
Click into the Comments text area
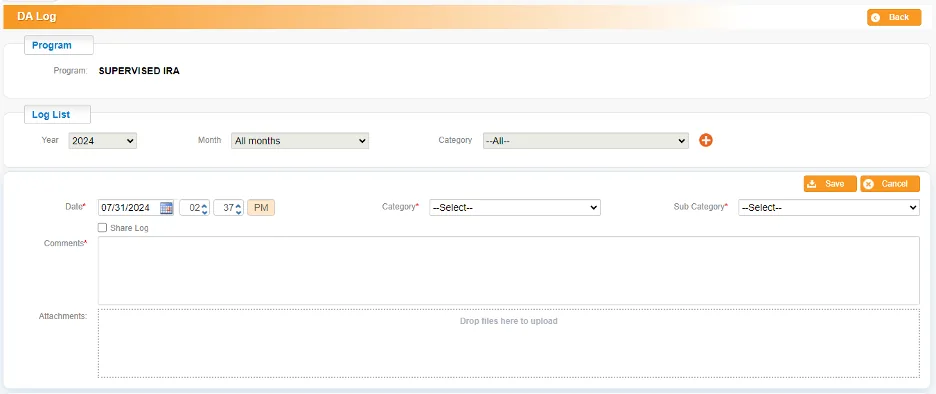509,270
